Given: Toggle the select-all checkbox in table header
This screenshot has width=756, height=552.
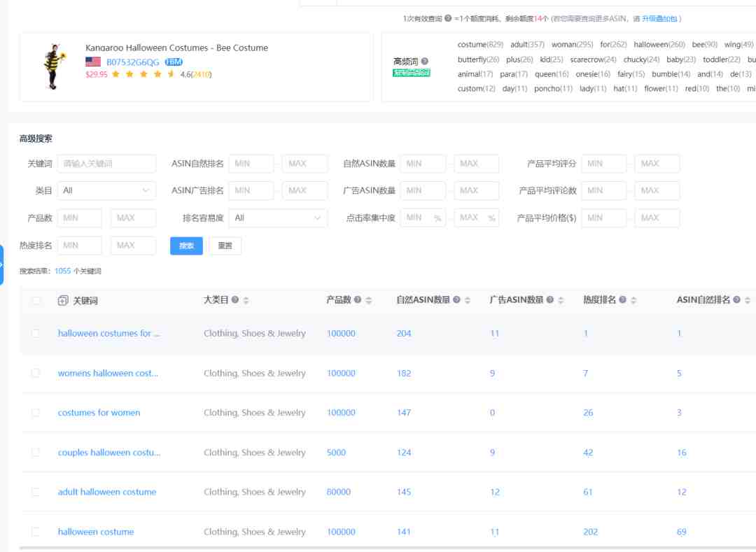Looking at the screenshot, I should pos(36,301).
